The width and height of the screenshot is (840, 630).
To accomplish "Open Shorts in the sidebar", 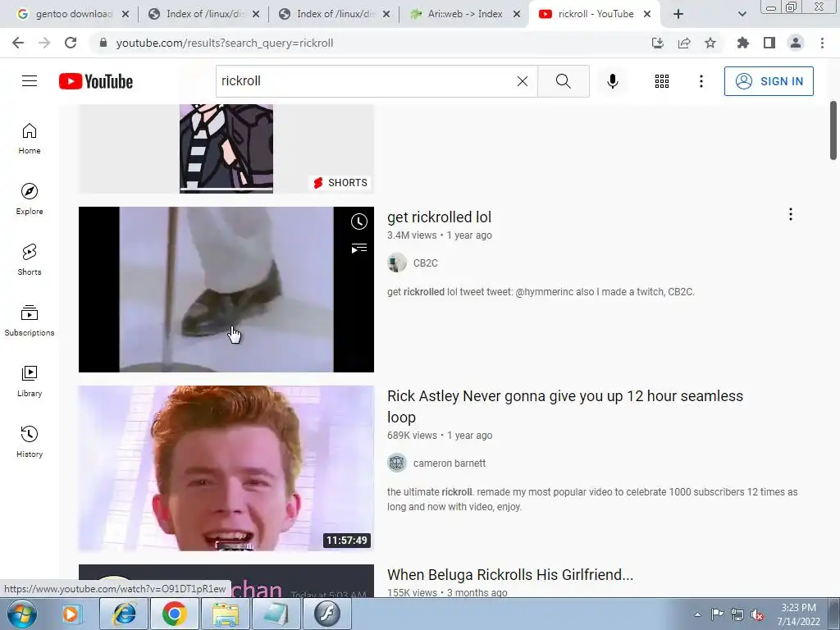I will [30, 260].
